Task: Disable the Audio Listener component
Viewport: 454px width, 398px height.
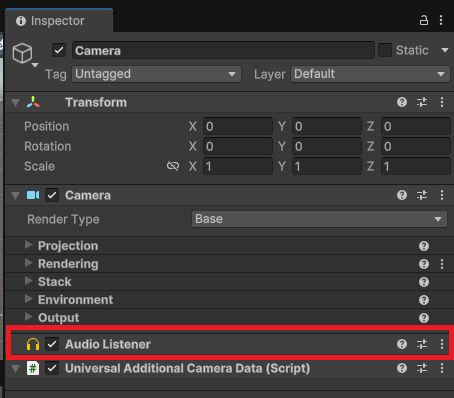Action: [52, 344]
